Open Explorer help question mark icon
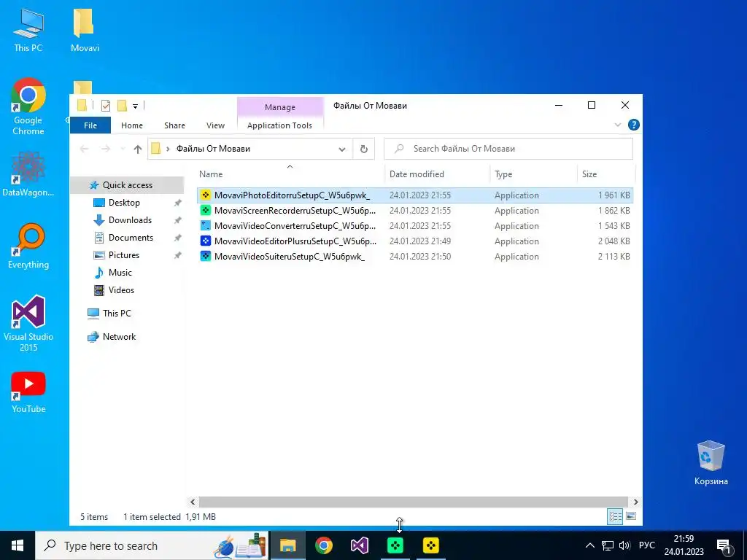Image resolution: width=747 pixels, height=560 pixels. pos(634,125)
